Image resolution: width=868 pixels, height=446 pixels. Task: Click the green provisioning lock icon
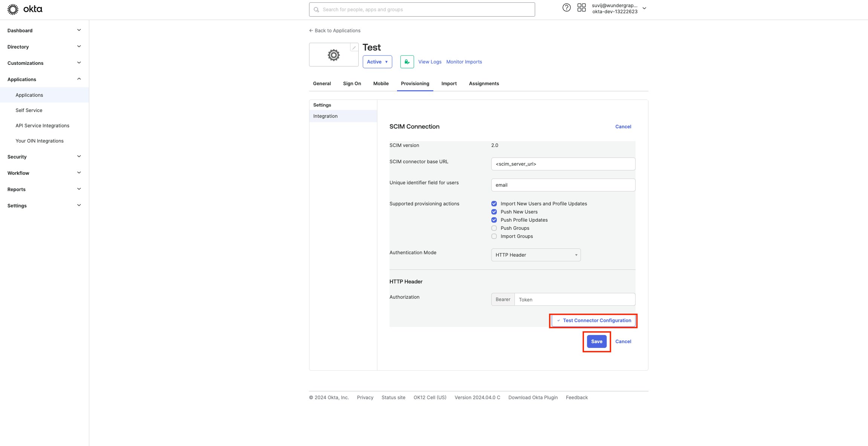(406, 61)
